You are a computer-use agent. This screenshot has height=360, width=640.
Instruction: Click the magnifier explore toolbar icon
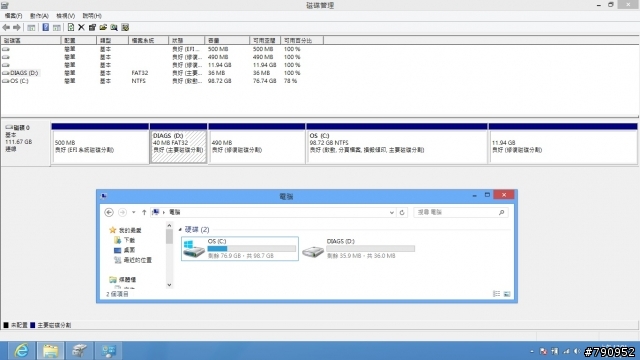(x=114, y=27)
